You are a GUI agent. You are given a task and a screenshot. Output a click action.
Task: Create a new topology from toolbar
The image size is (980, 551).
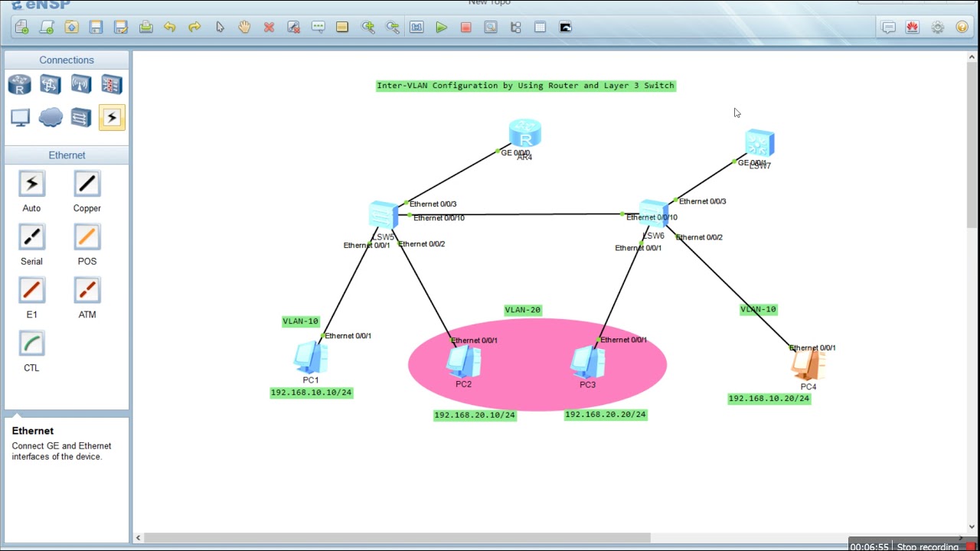click(21, 28)
